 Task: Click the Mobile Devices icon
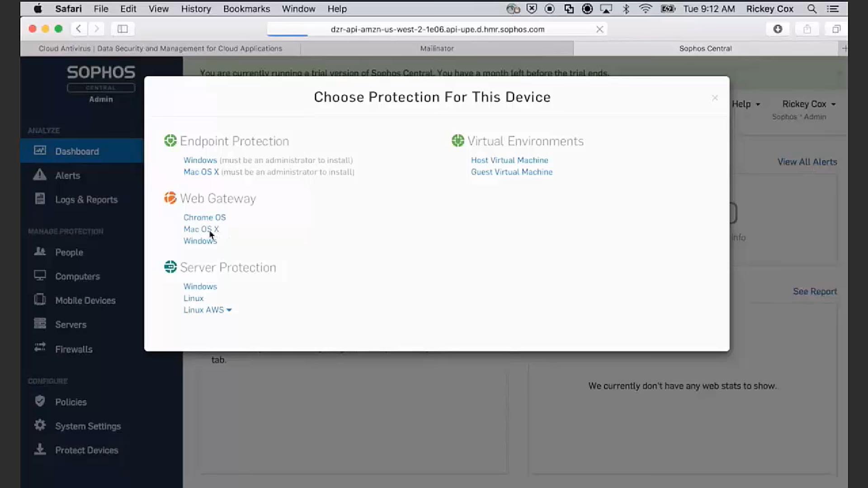coord(40,300)
